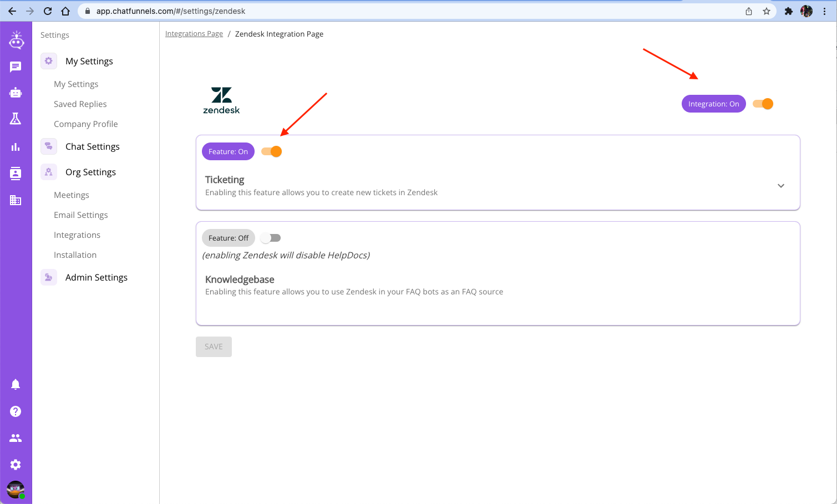Open Email Settings page
837x504 pixels.
[x=81, y=215]
